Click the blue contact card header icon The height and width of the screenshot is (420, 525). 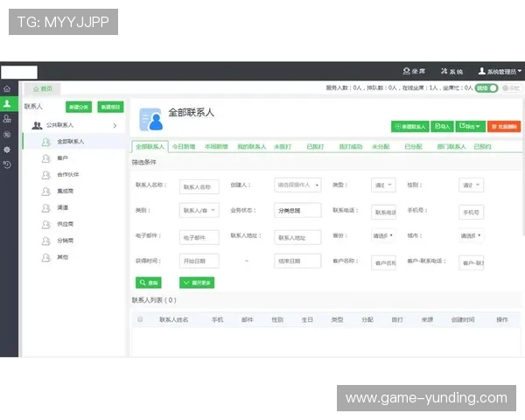pos(150,119)
